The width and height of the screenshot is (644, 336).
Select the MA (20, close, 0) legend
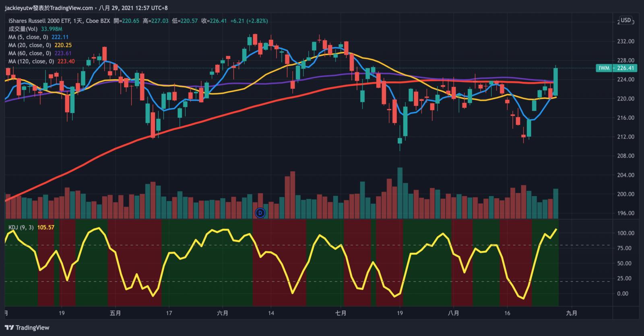pyautogui.click(x=30, y=45)
